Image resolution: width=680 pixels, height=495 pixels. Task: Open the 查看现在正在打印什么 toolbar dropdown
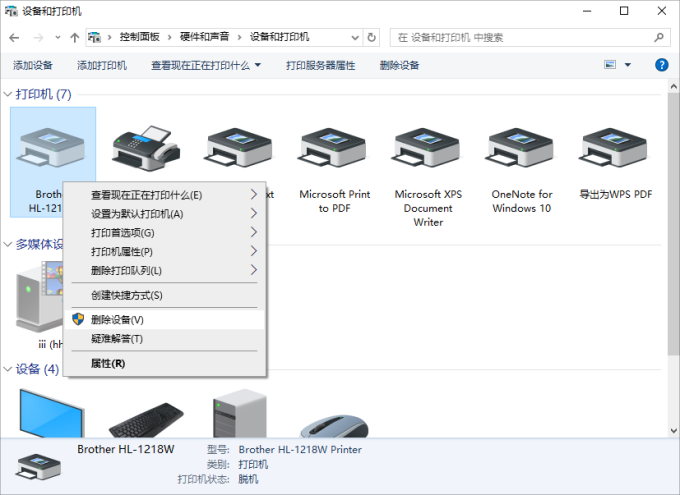click(205, 65)
